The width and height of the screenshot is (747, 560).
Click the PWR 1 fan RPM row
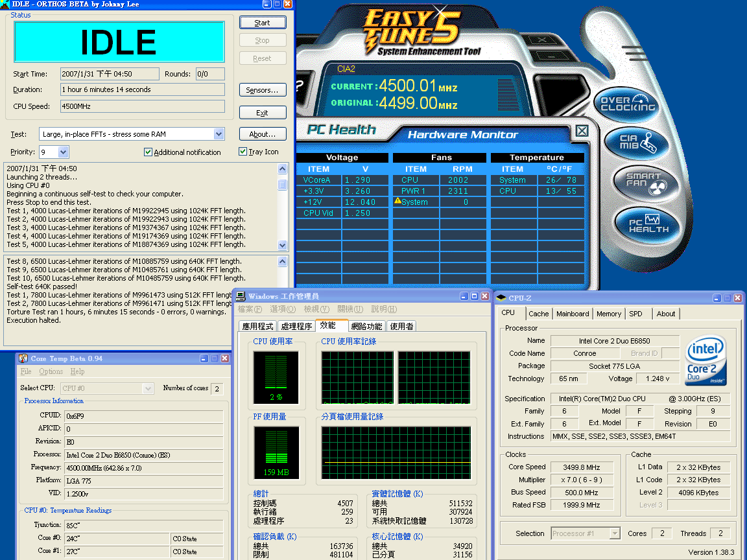(x=439, y=191)
